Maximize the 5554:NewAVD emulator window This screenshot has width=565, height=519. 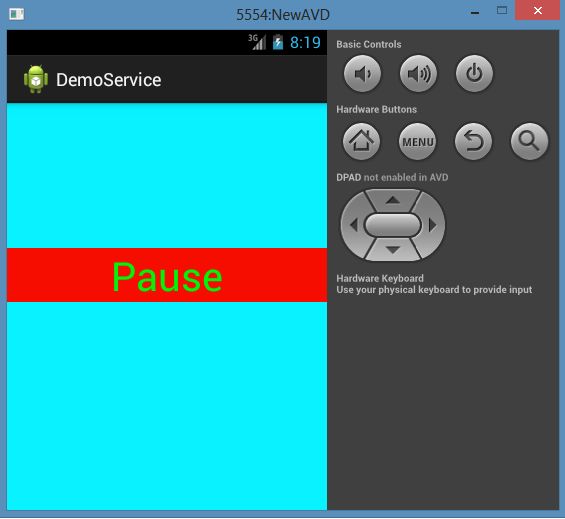coord(502,10)
